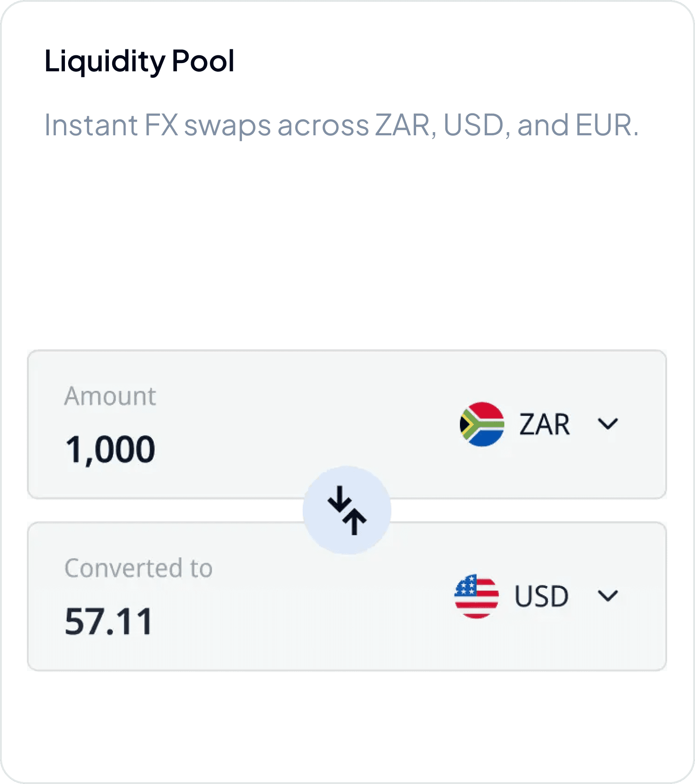The height and width of the screenshot is (784, 695).
Task: Expand the ZAR currency chevron
Action: (608, 424)
